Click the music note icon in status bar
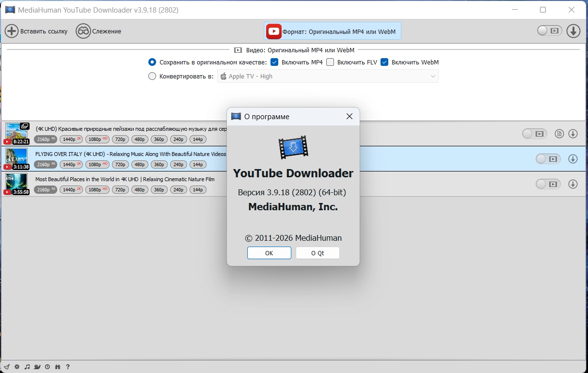Image resolution: width=588 pixels, height=373 pixels. coord(27,367)
